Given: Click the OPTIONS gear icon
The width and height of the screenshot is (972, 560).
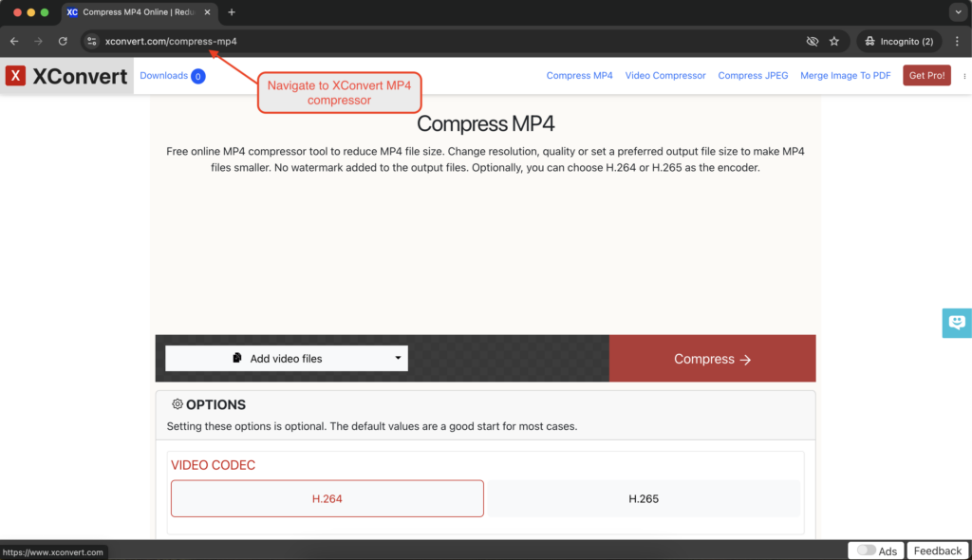Looking at the screenshot, I should pyautogui.click(x=178, y=404).
